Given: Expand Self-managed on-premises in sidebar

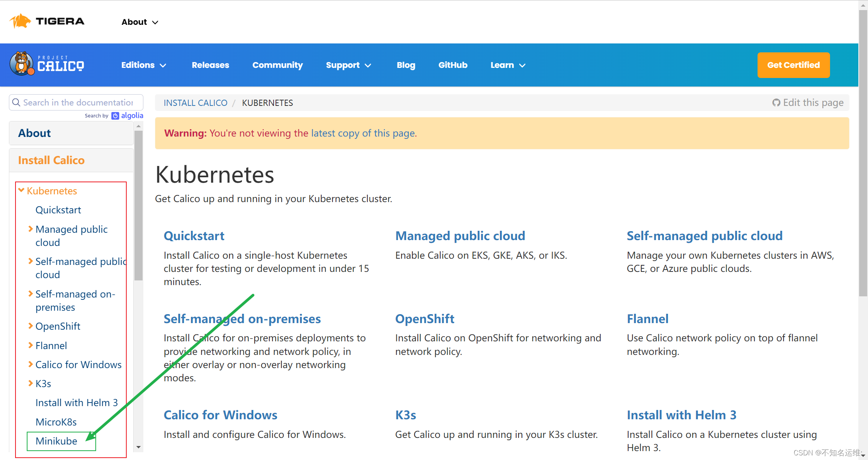Looking at the screenshot, I should 31,294.
